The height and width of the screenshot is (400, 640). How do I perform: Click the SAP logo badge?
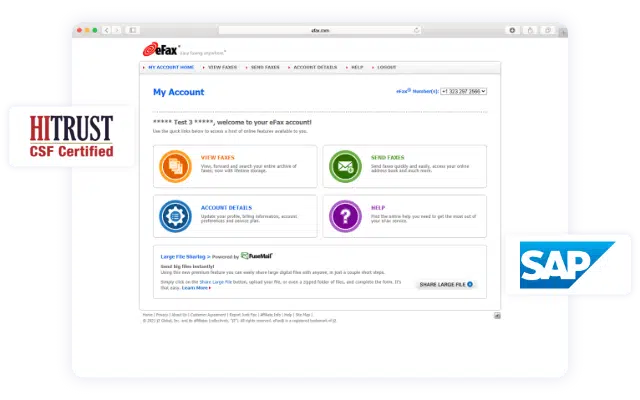coord(568,264)
